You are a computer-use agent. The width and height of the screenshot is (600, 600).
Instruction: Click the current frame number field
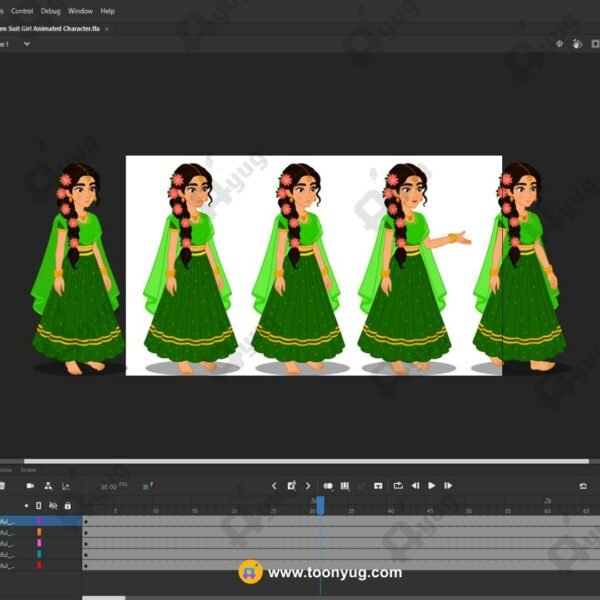click(x=145, y=487)
